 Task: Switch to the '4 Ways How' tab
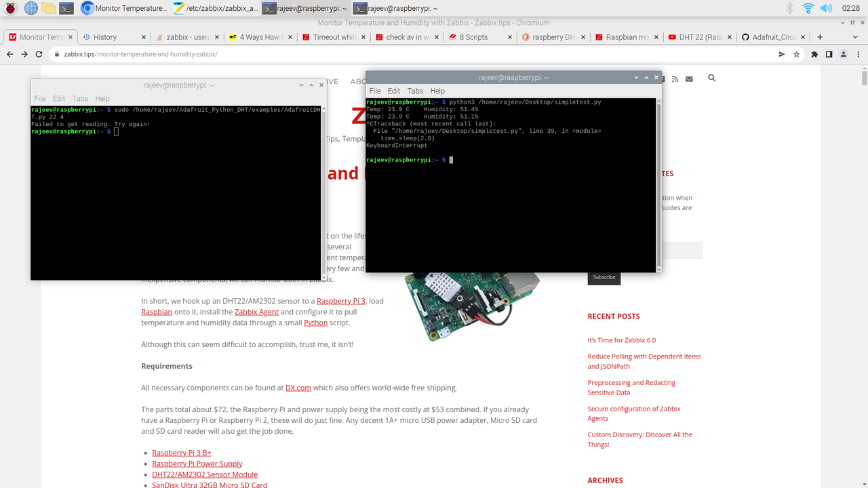(260, 37)
